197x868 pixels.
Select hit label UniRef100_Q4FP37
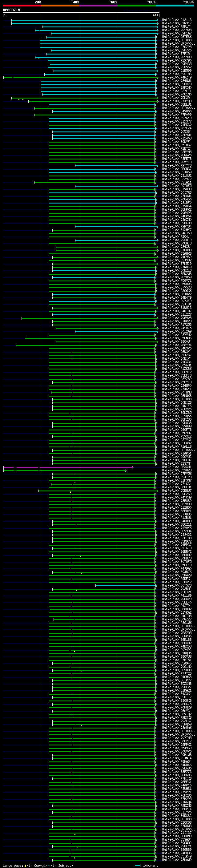coord(176,545)
